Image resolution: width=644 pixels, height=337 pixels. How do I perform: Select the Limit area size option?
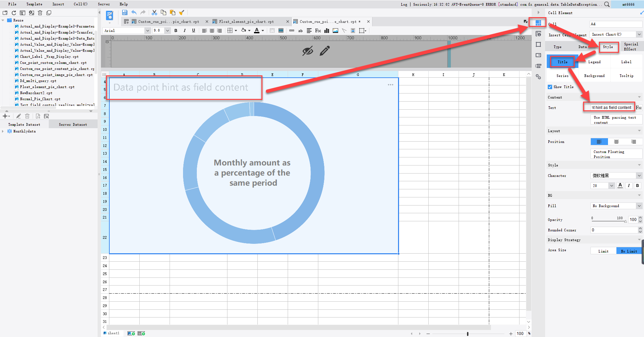[x=603, y=251]
